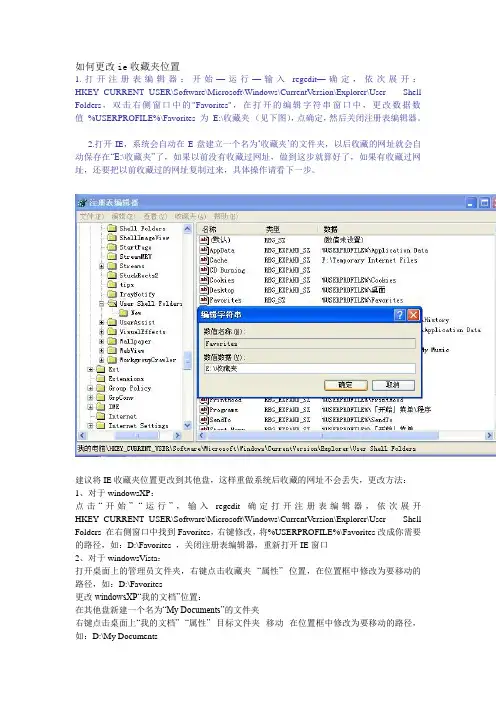
Task: Collapse the User Shell Folders node
Action: pyautogui.click(x=102, y=304)
